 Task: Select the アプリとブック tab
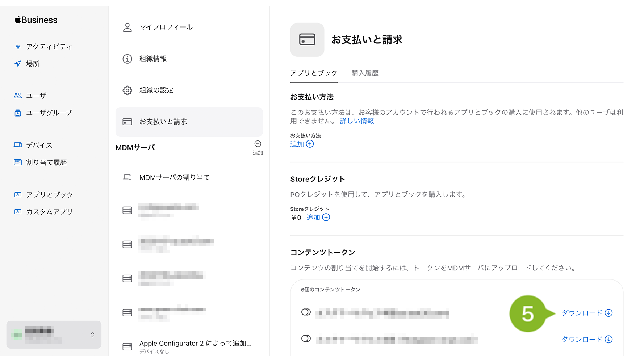coord(314,73)
